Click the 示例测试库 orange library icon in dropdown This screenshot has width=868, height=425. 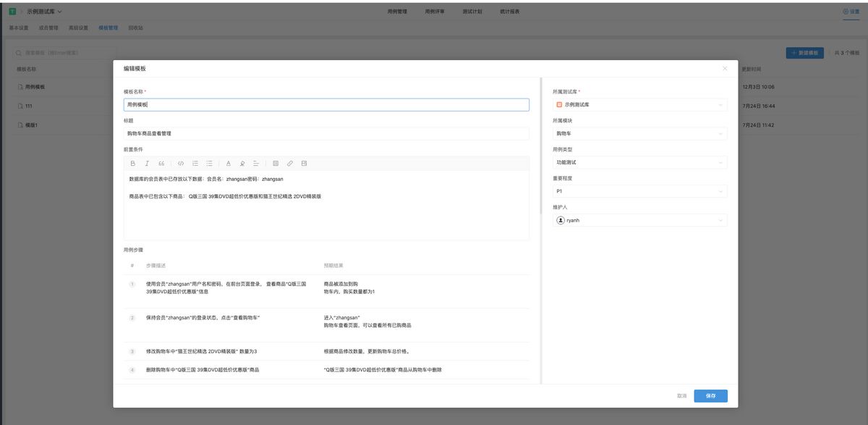coord(559,105)
